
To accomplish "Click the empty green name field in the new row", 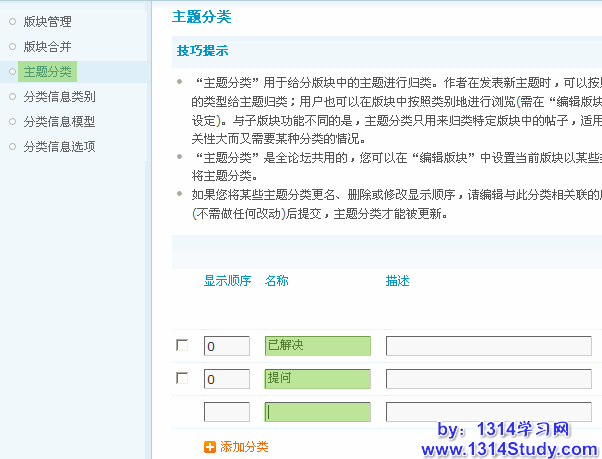I will pyautogui.click(x=317, y=412).
